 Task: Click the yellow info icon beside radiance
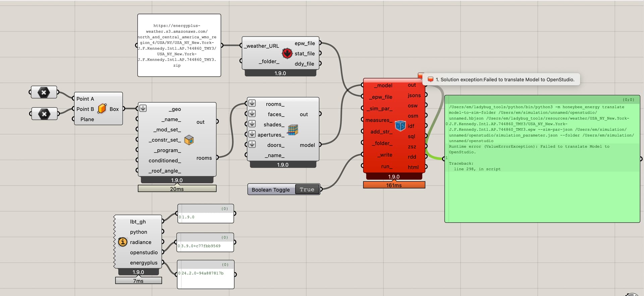pyautogui.click(x=123, y=242)
